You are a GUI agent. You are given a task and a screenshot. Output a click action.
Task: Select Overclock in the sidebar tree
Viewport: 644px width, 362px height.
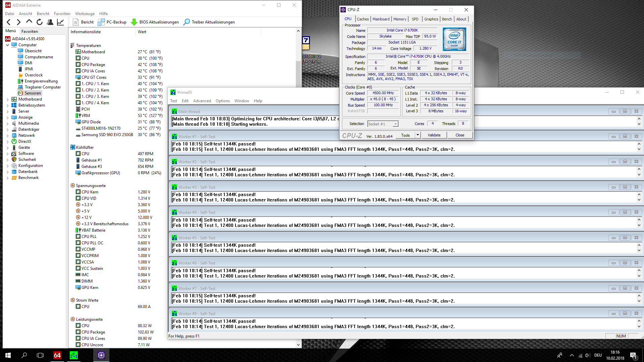(x=34, y=75)
